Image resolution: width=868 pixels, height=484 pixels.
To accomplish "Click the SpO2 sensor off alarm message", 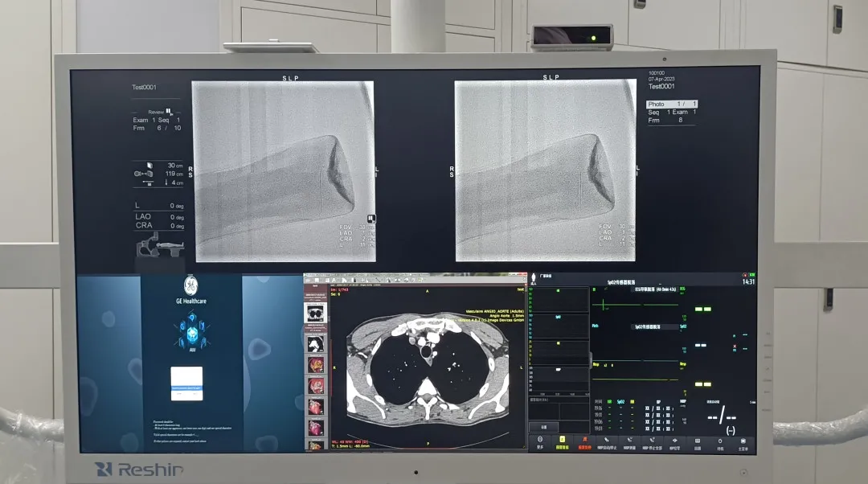I will click(620, 282).
